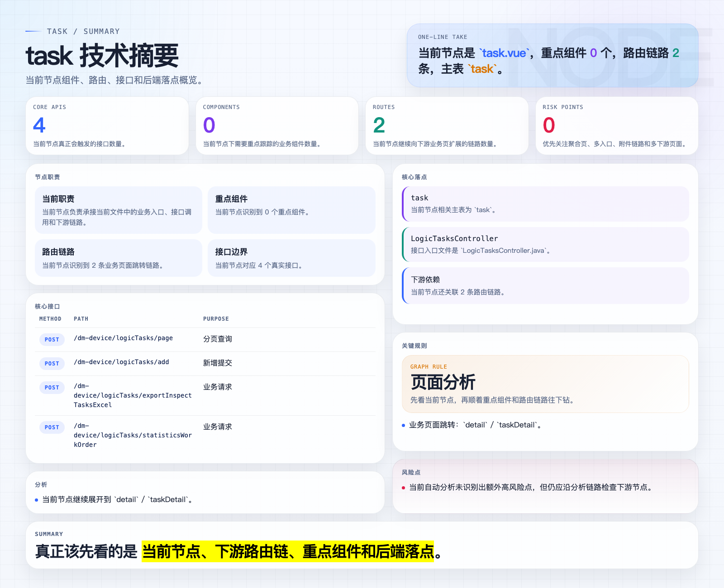Click the `task.vue` highlighted filename

click(x=504, y=53)
